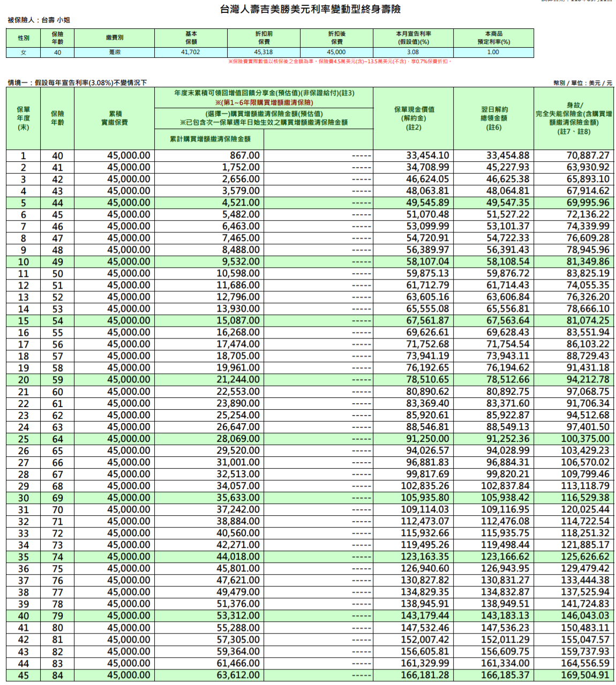The image size is (616, 685).
Task: Click the red 第1~6年限購買增額繳清保險 note
Action: [x=264, y=102]
